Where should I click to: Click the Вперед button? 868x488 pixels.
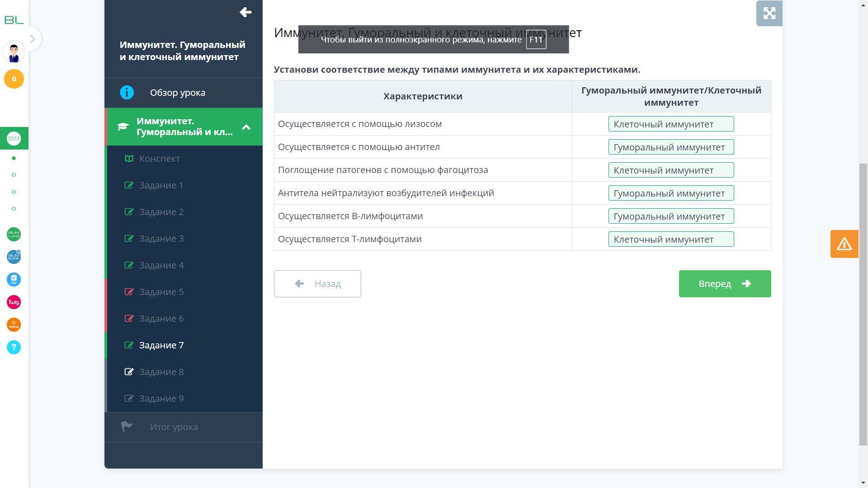click(x=724, y=284)
